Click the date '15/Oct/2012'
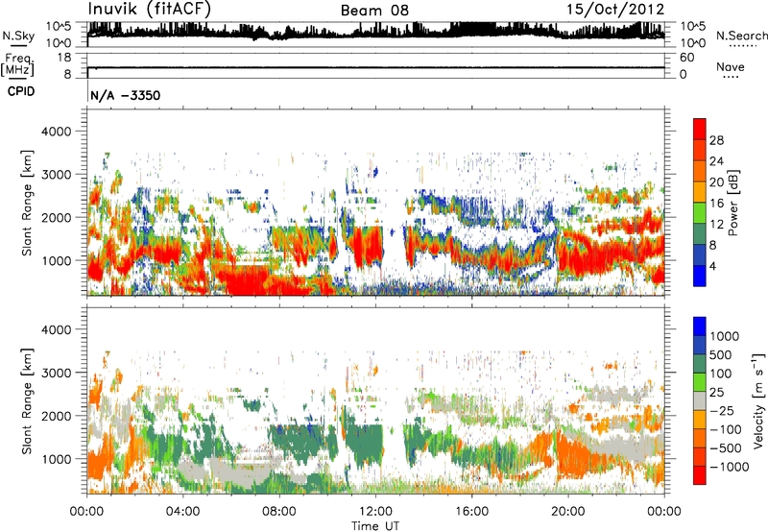768x532 pixels. pos(615,10)
